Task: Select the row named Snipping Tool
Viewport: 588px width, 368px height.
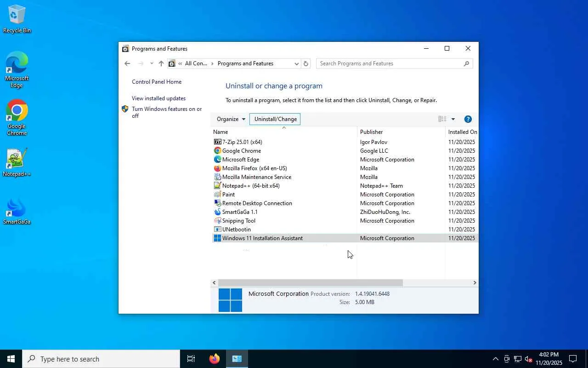Action: coord(345,221)
